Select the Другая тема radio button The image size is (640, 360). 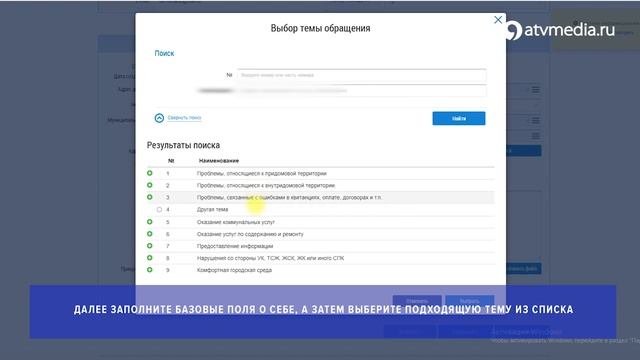pos(159,209)
